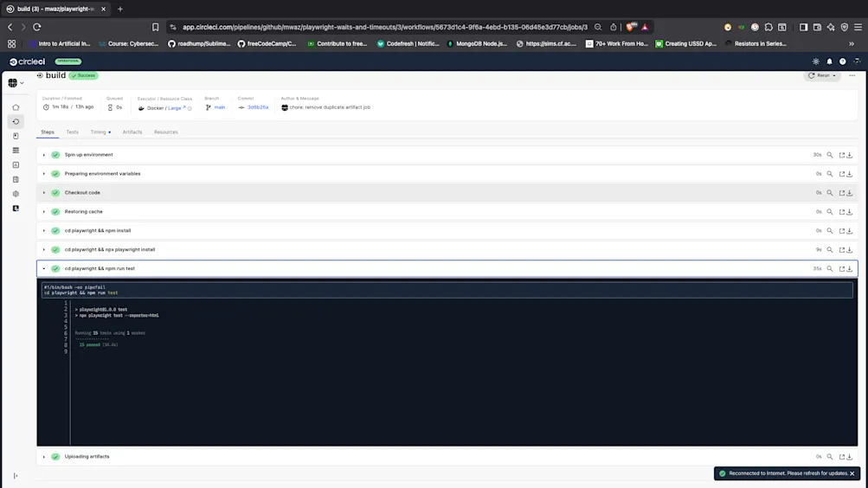The image size is (868, 488).
Task: Click the command header 'cd playwright && npm run test'
Action: (100, 268)
